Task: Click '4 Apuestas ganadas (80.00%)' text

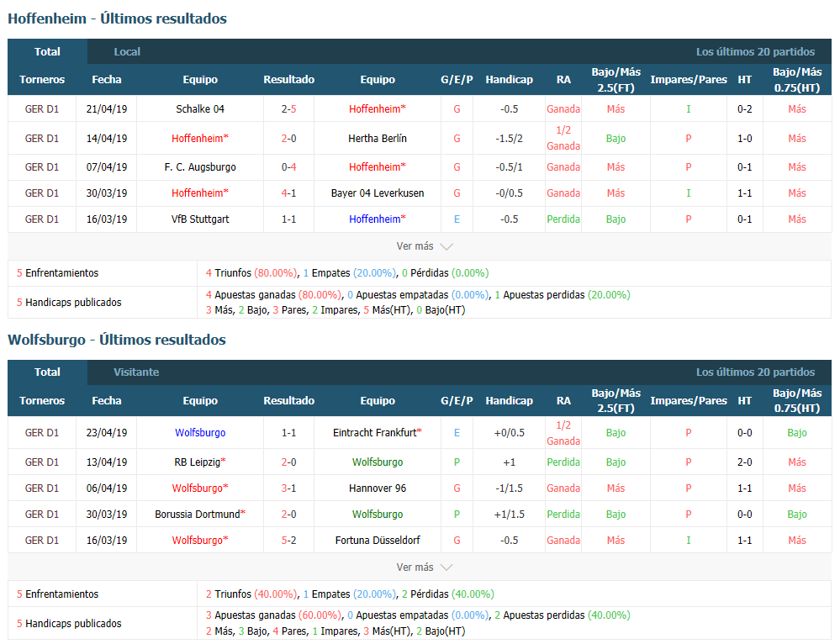Action: [273, 295]
